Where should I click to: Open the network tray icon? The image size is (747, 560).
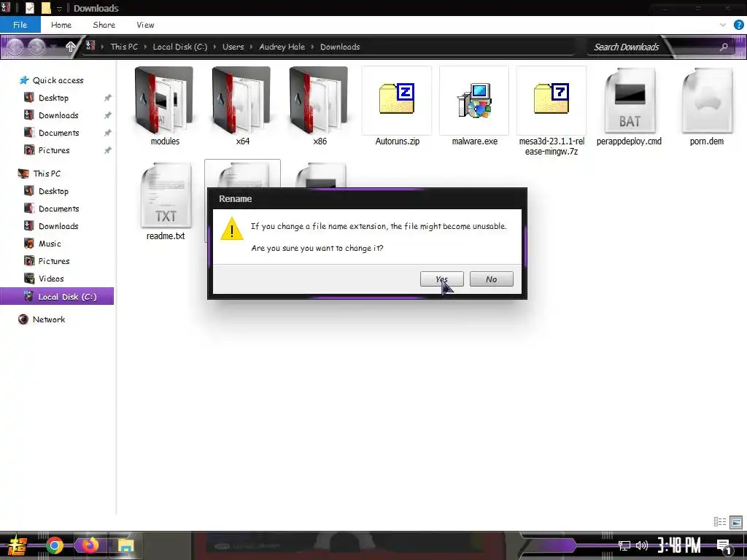click(624, 545)
